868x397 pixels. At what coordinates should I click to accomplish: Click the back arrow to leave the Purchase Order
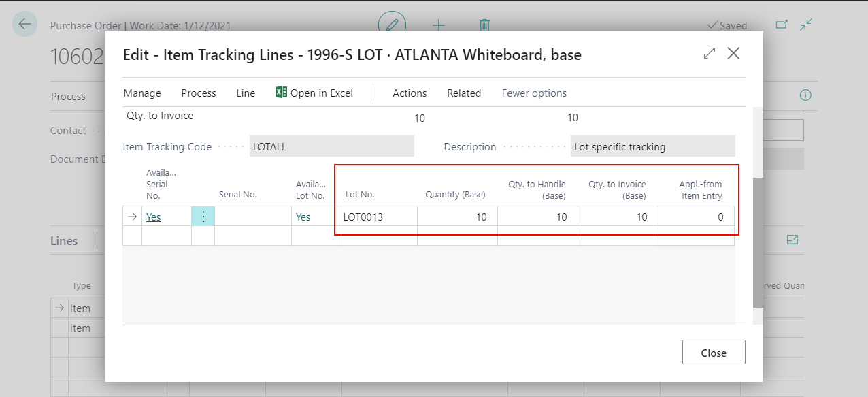coord(24,24)
